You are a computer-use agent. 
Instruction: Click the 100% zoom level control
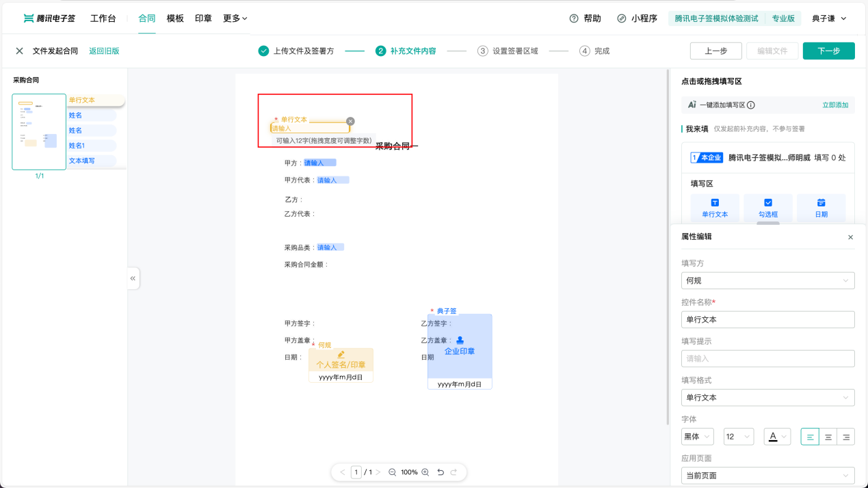coord(408,472)
